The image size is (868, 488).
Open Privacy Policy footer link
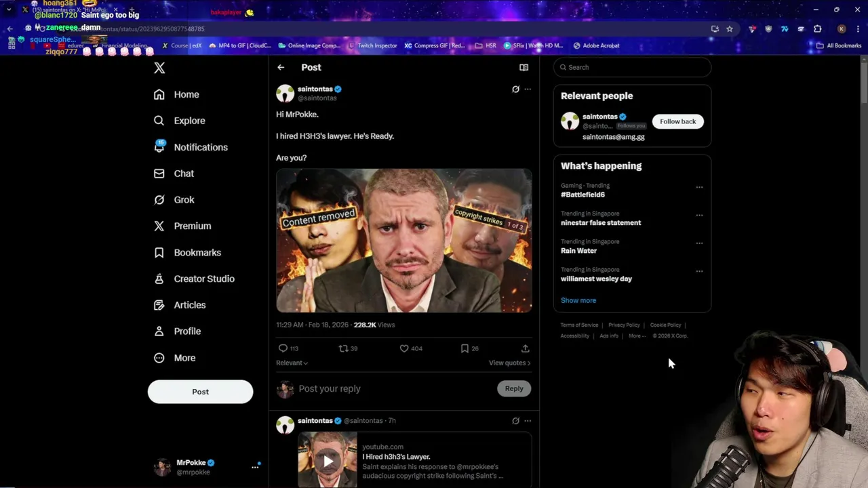(x=624, y=325)
